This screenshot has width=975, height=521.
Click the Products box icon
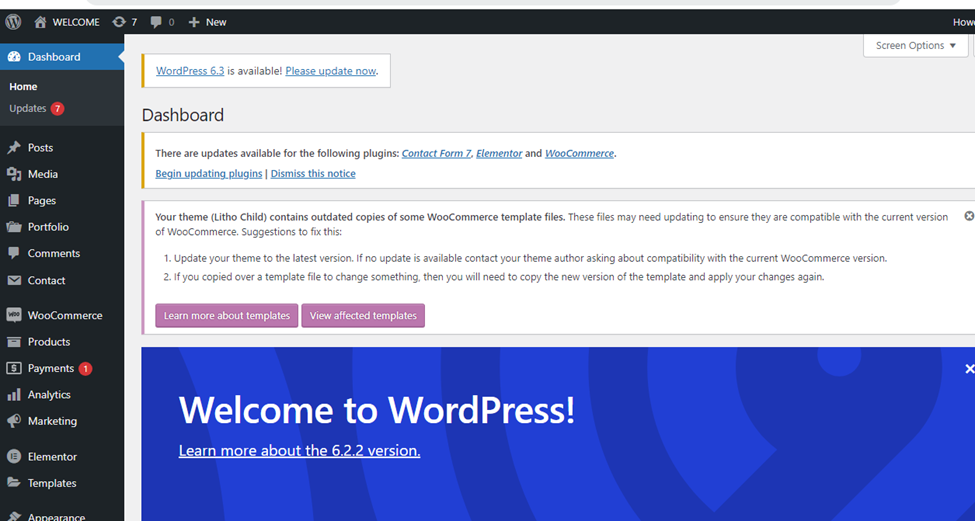coord(14,342)
